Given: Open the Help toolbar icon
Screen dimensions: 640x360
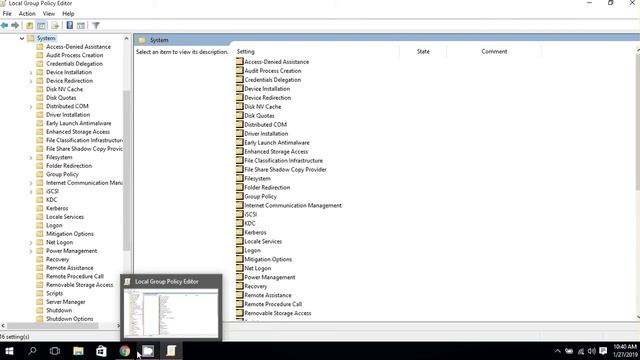Looking at the screenshot, I should tap(70, 25).
